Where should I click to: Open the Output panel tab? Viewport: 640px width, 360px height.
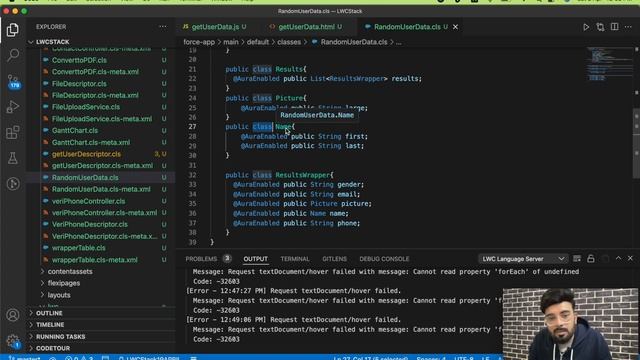(x=256, y=259)
